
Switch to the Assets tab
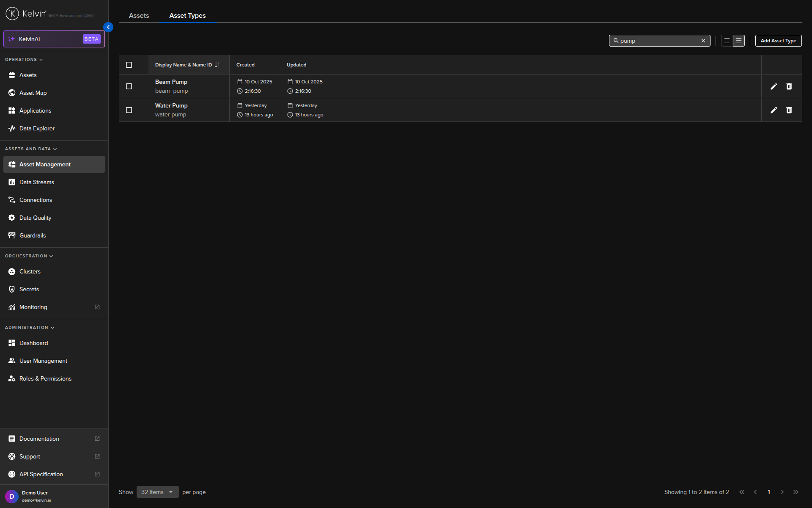pos(139,16)
